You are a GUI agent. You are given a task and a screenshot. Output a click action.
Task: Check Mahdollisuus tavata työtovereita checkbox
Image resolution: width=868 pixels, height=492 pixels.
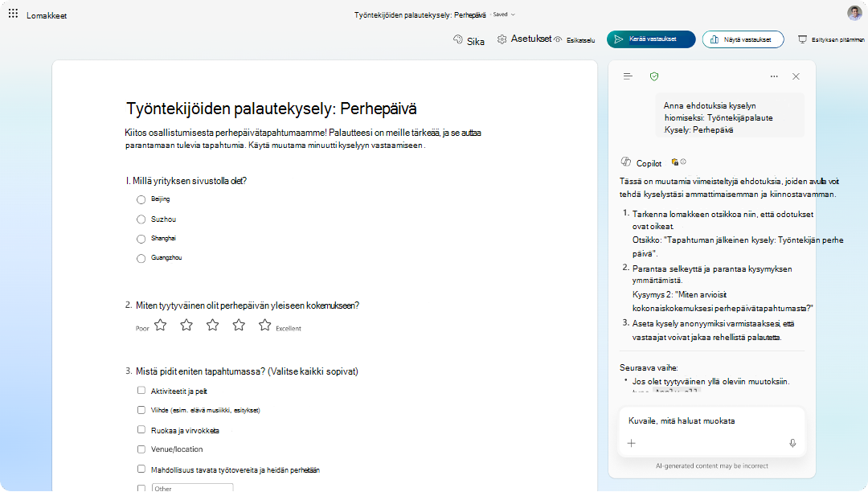[141, 469]
